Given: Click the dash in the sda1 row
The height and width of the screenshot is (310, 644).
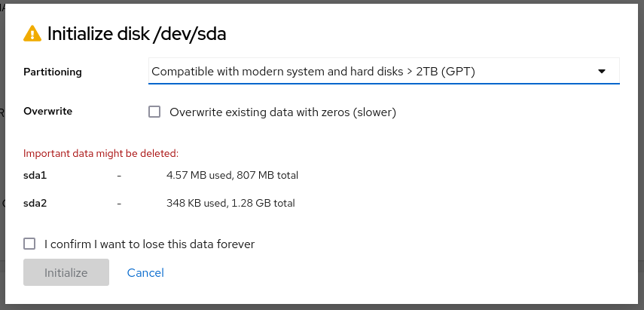Looking at the screenshot, I should point(119,176).
